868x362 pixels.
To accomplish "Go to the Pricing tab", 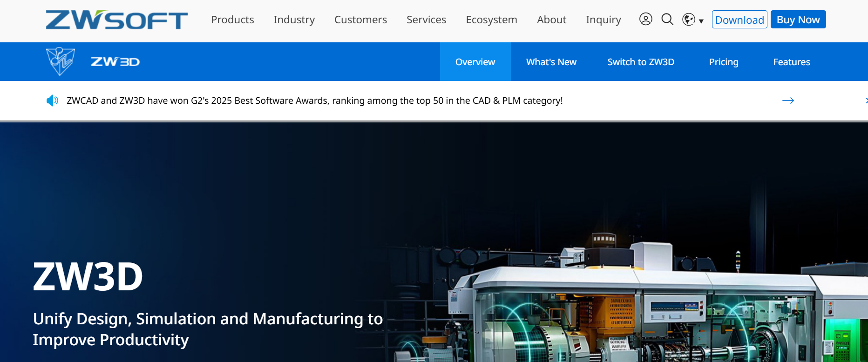I will (723, 62).
